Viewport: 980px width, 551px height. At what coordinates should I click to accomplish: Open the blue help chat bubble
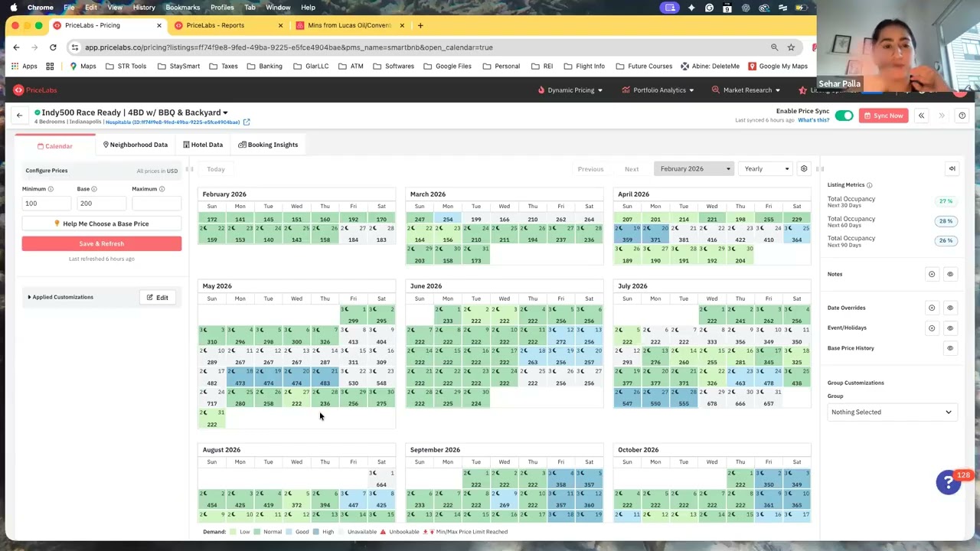[x=948, y=482]
